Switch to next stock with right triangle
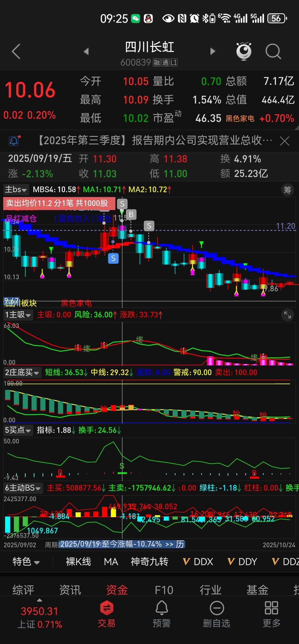Screen dimensions: 299x644 213,51
